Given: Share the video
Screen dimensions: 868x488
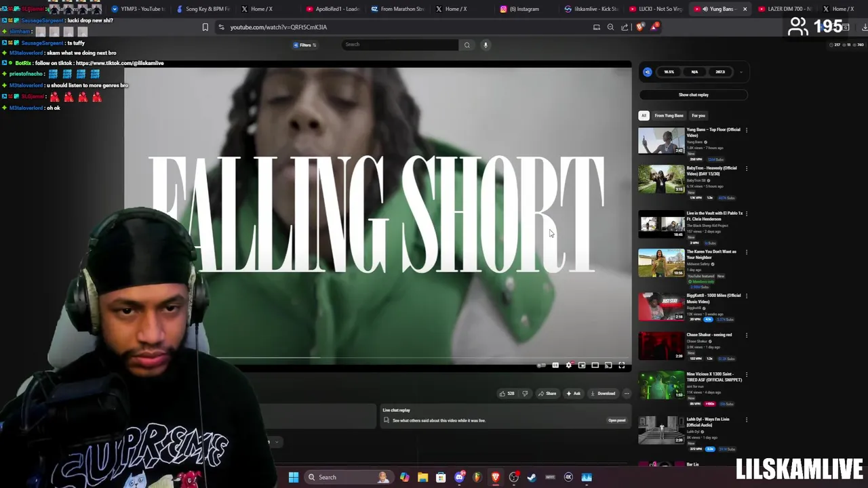Looking at the screenshot, I should tap(547, 393).
